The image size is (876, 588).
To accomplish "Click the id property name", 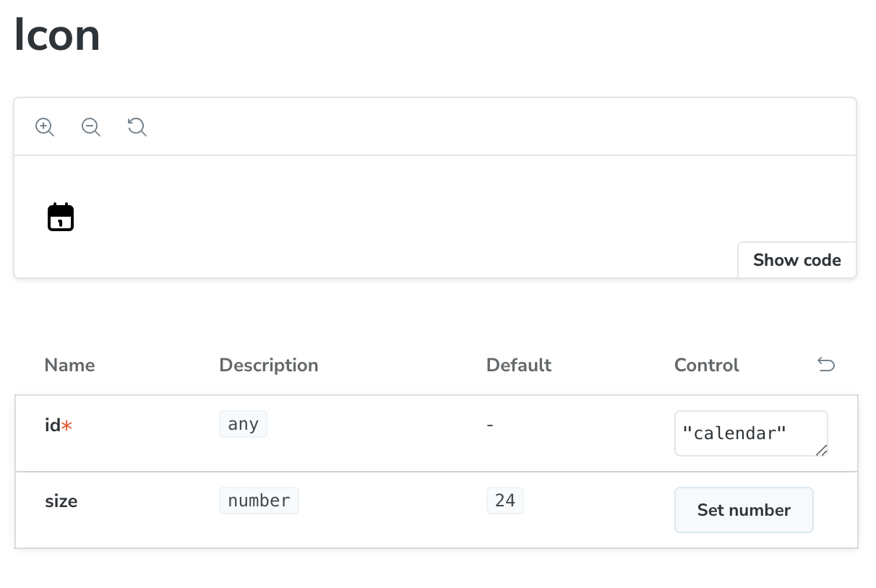I will (x=52, y=425).
